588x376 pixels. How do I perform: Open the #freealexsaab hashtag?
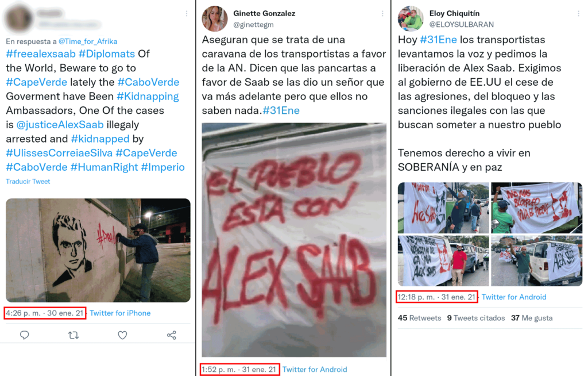point(41,53)
